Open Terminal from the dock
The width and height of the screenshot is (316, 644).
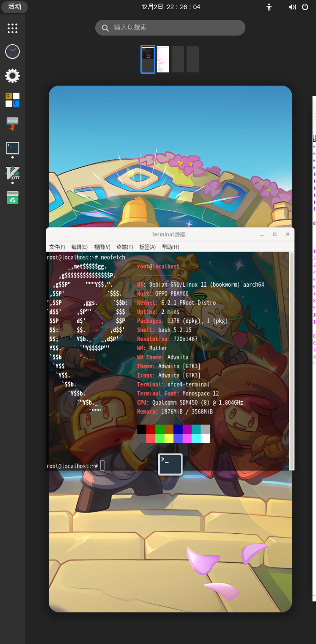[12, 148]
